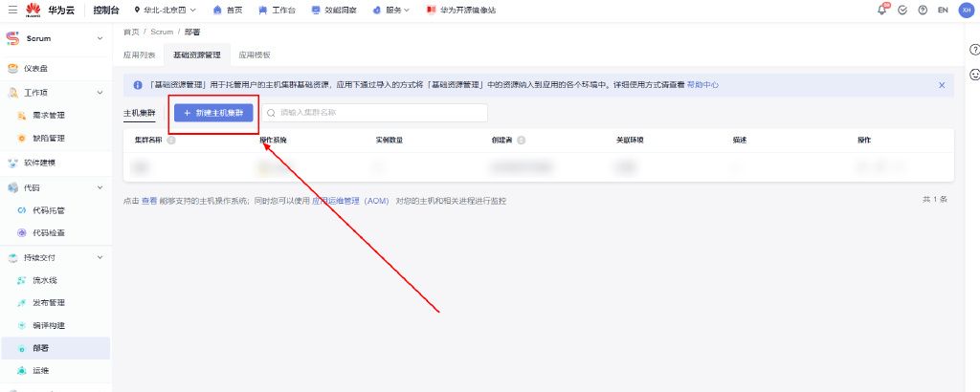Close the blue info banner
980x392 pixels.
click(942, 85)
